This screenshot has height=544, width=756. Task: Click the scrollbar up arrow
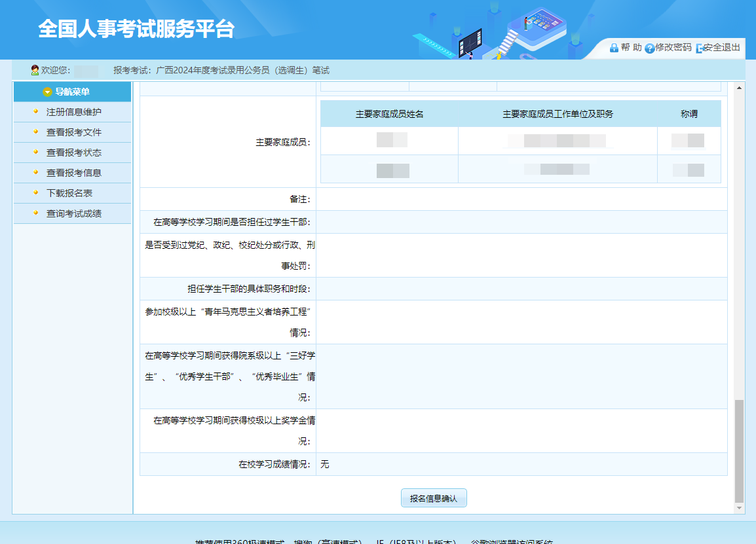click(739, 88)
